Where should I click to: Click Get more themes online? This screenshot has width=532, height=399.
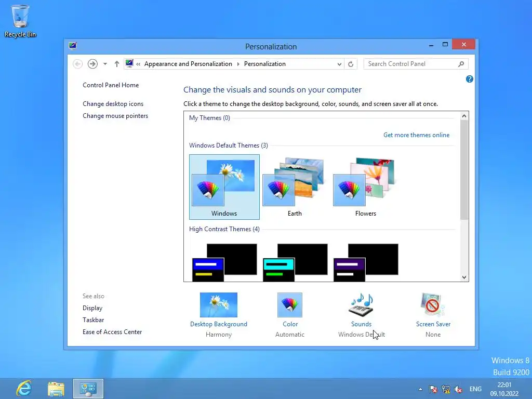click(x=416, y=135)
